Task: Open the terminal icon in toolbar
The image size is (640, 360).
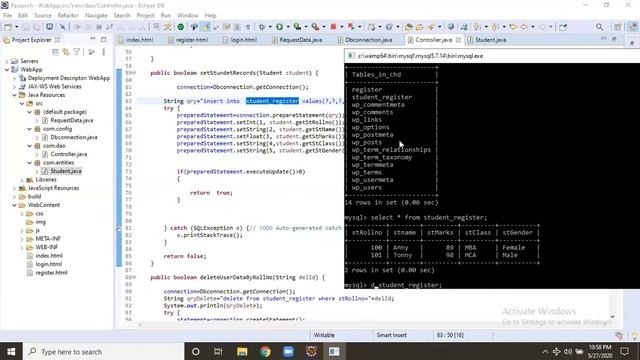Action: pos(49,27)
